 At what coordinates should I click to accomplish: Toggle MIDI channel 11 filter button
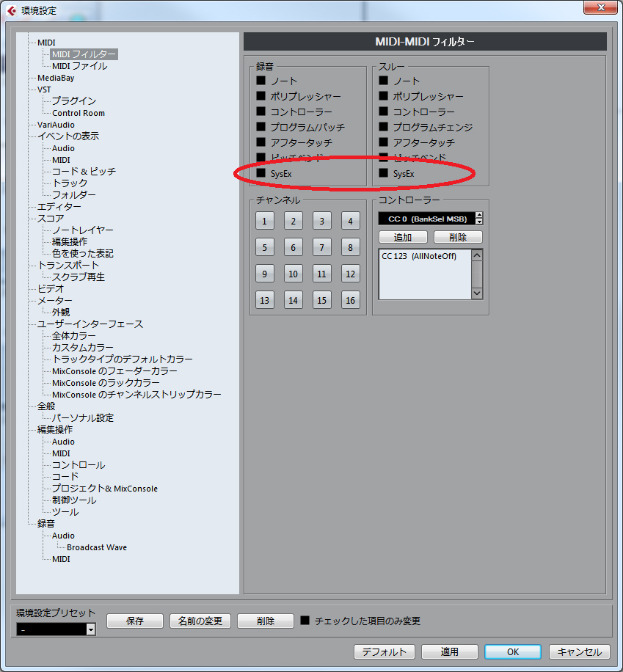321,274
